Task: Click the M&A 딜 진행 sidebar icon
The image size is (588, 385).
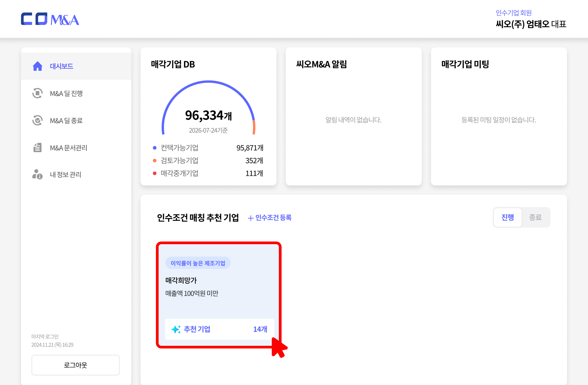Action: coord(37,93)
